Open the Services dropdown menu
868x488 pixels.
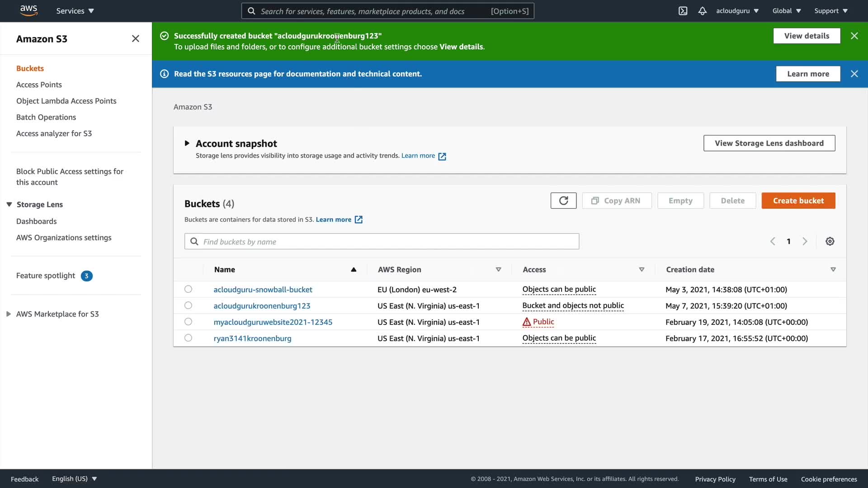[x=75, y=11]
